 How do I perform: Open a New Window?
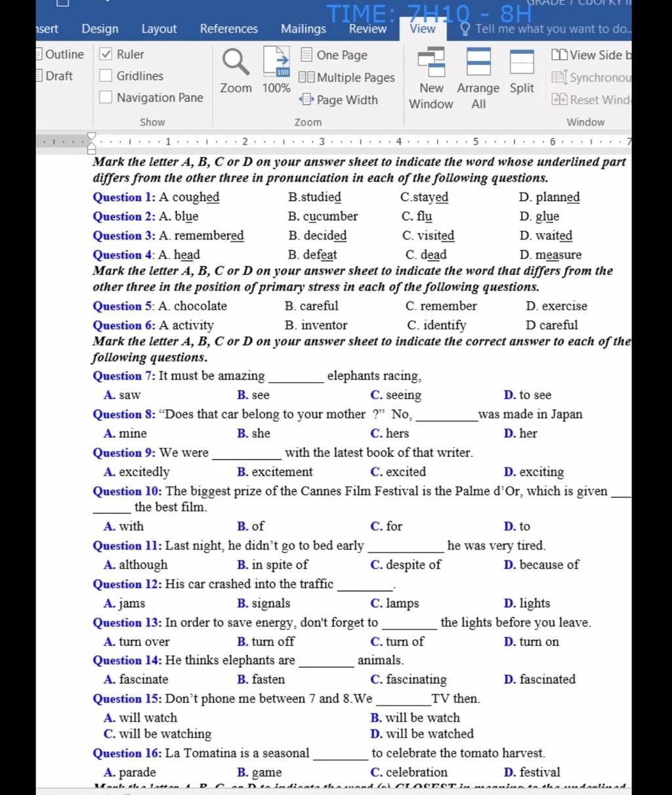tap(431, 78)
